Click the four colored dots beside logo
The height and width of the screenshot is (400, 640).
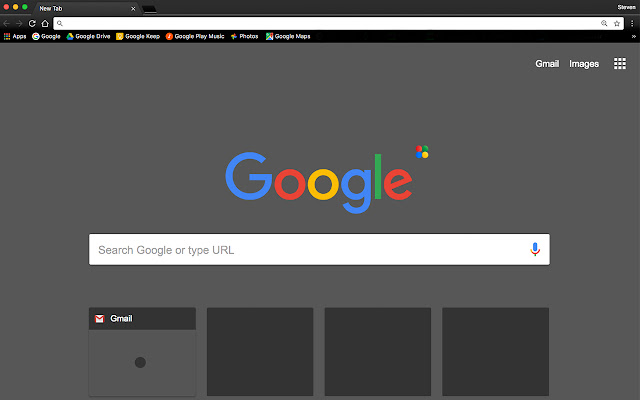(x=422, y=152)
